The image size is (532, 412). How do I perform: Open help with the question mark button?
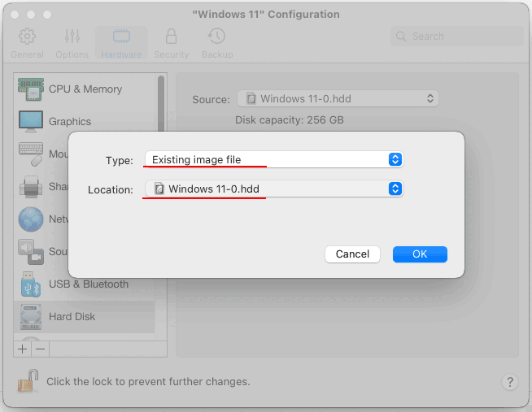tap(509, 382)
